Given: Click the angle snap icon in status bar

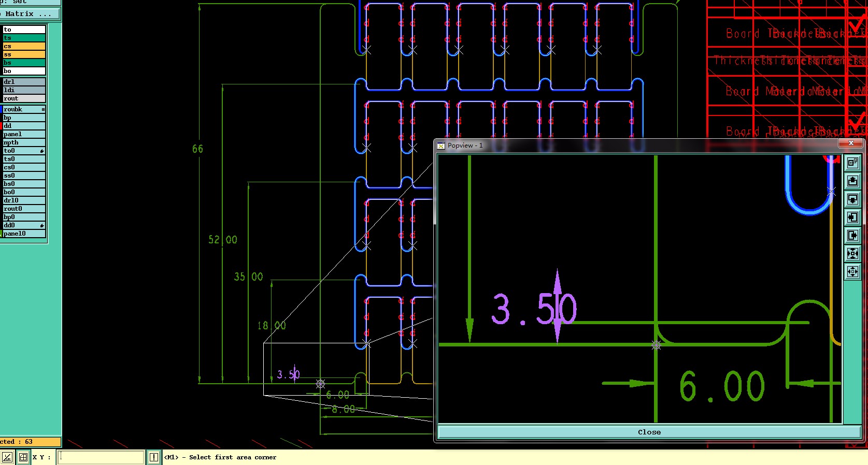Looking at the screenshot, I should (x=7, y=457).
